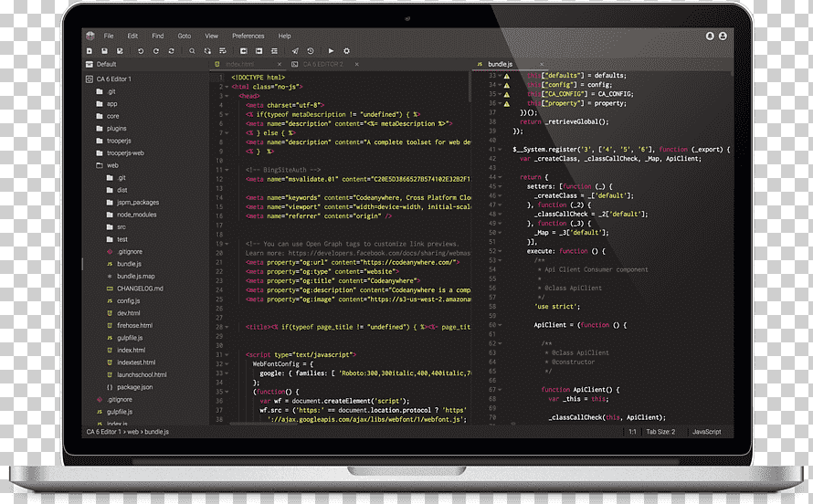
Task: Open revision history clock icon
Action: coord(310,51)
